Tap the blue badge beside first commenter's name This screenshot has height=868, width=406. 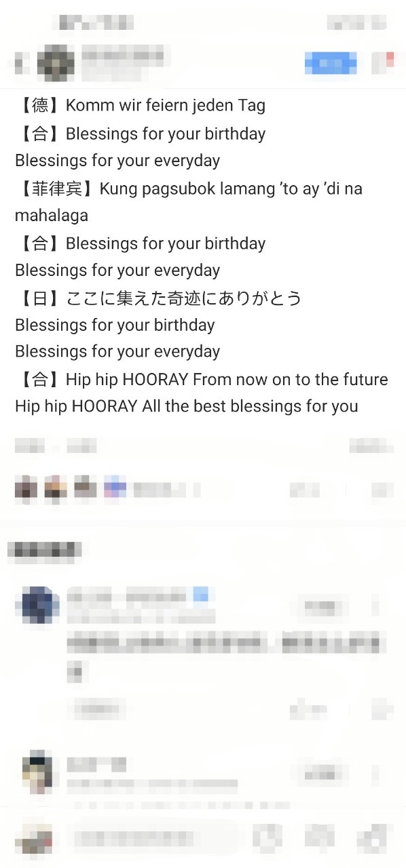201,595
